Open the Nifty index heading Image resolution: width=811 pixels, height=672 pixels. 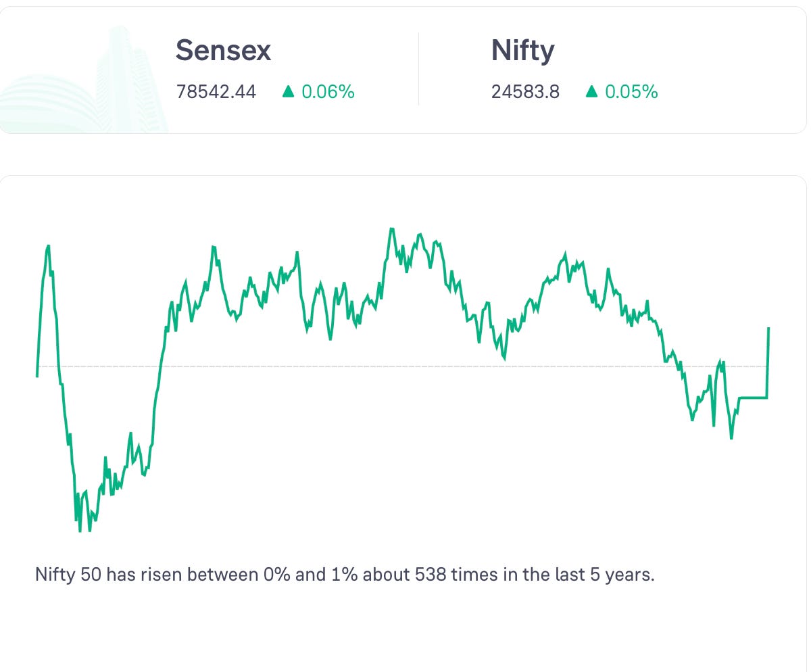coord(522,51)
